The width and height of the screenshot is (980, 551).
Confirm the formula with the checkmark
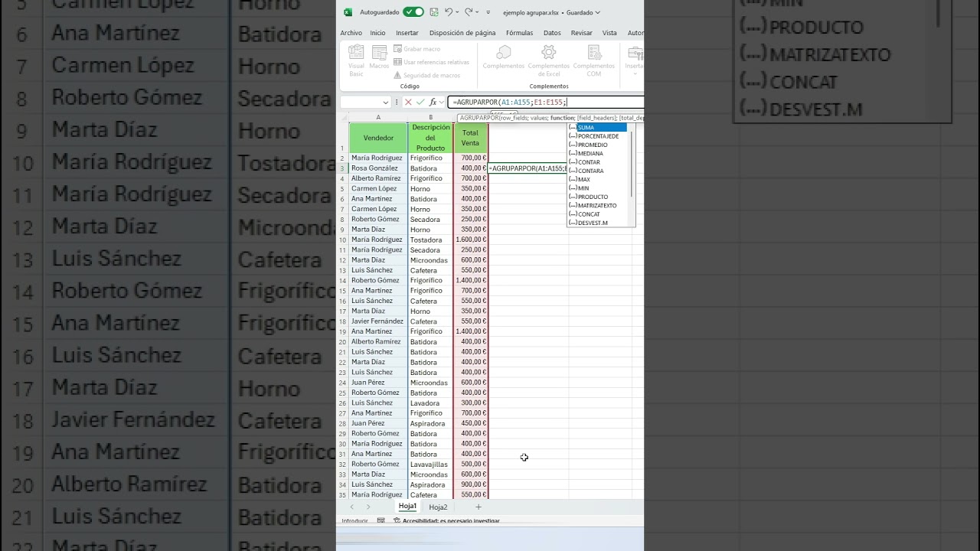tap(420, 102)
